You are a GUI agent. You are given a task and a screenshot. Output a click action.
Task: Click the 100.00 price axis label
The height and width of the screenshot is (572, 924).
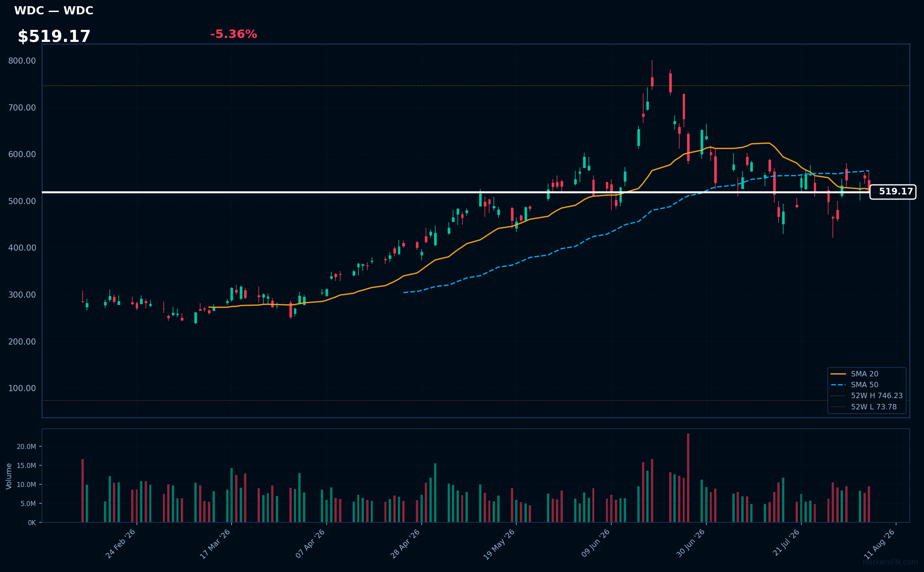coord(22,388)
